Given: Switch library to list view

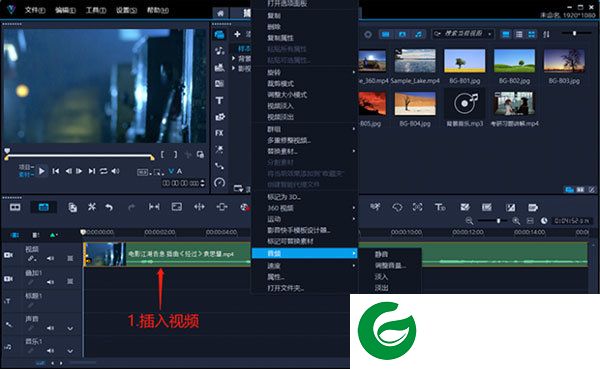Looking at the screenshot, I should coord(519,34).
